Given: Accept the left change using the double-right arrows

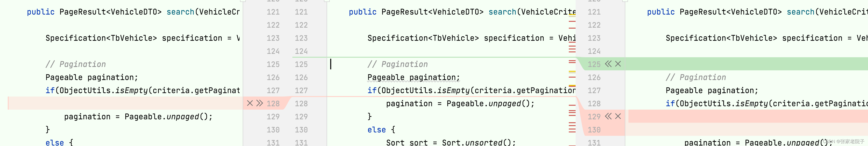Looking at the screenshot, I should pyautogui.click(x=259, y=103).
